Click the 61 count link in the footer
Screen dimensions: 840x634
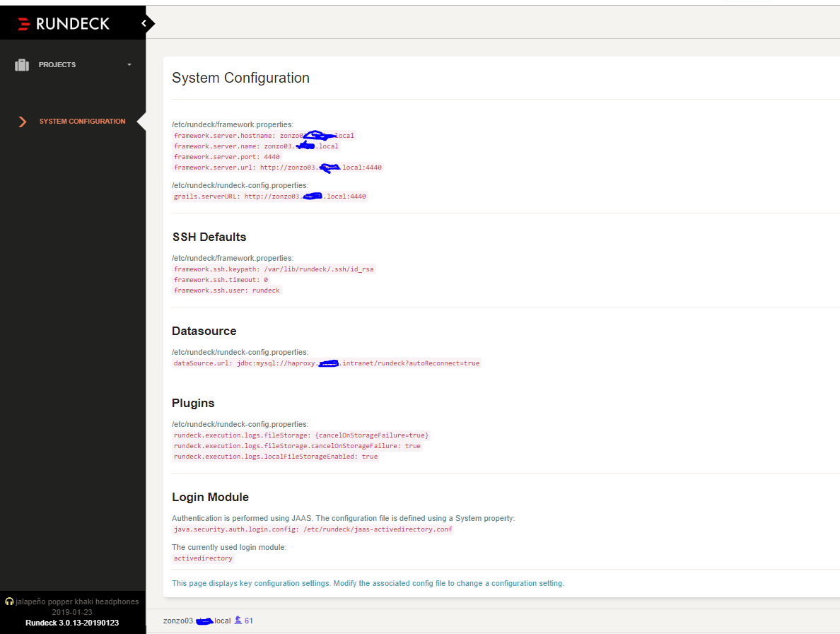(x=249, y=621)
